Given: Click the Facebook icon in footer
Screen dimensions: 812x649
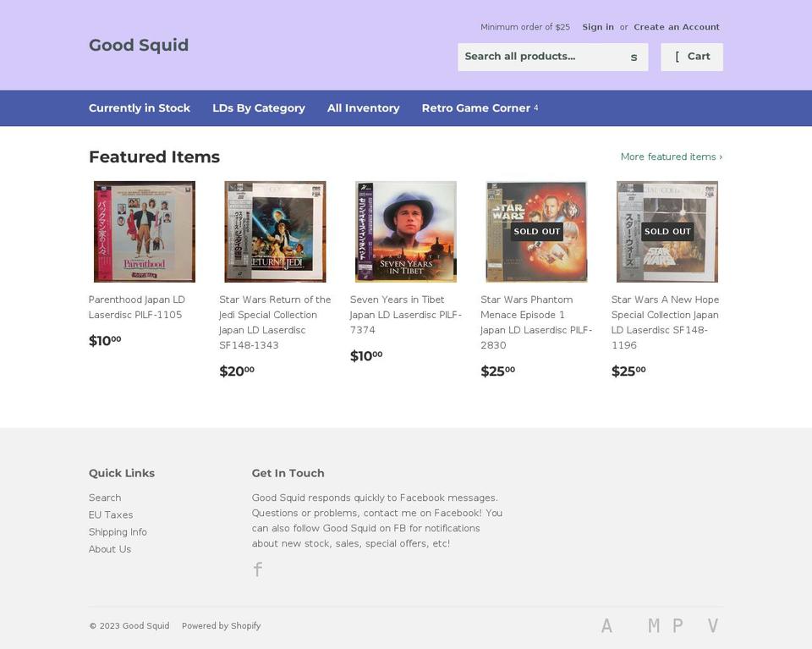Looking at the screenshot, I should coord(257,569).
